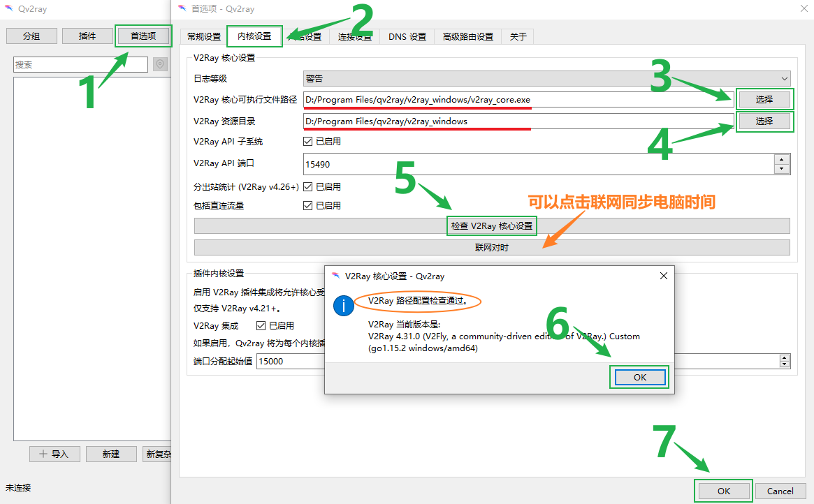Browse for V2Ray core executable path
The height and width of the screenshot is (504, 814).
(x=764, y=100)
